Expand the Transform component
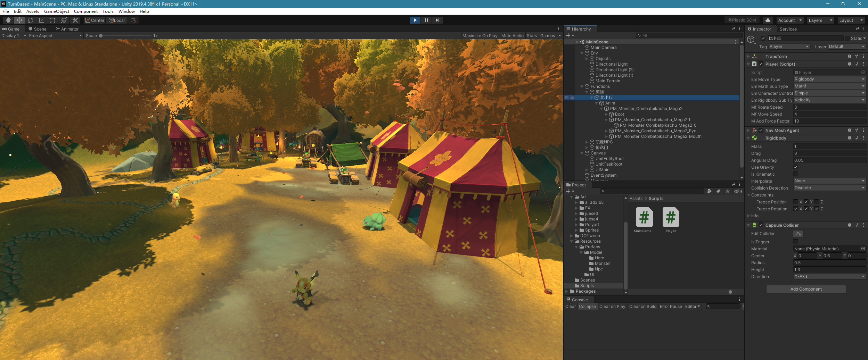Image resolution: width=868 pixels, height=360 pixels. pos(748,56)
